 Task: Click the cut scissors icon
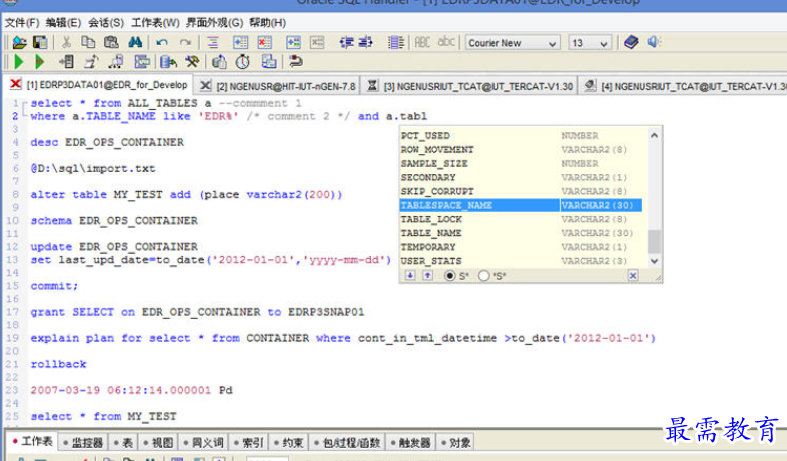(66, 43)
